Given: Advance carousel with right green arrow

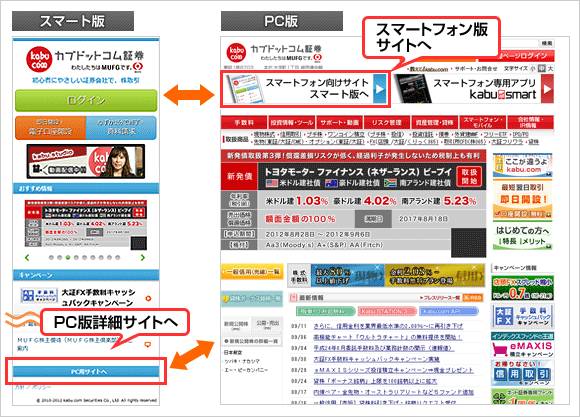Looking at the screenshot, I should [143, 258].
